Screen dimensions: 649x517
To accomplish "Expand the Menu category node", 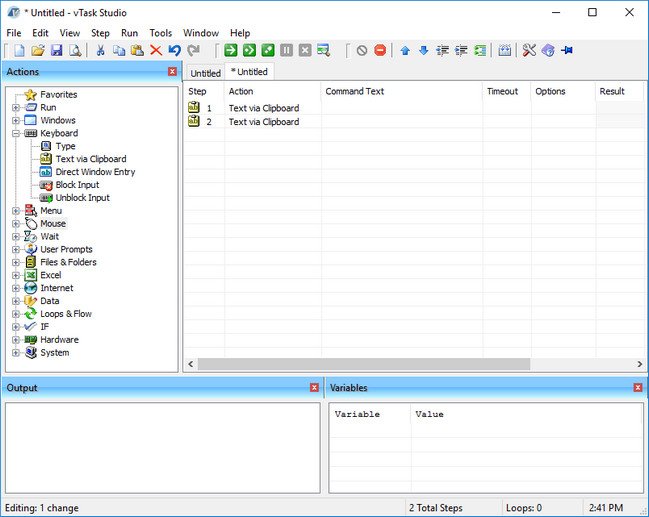I will (16, 211).
